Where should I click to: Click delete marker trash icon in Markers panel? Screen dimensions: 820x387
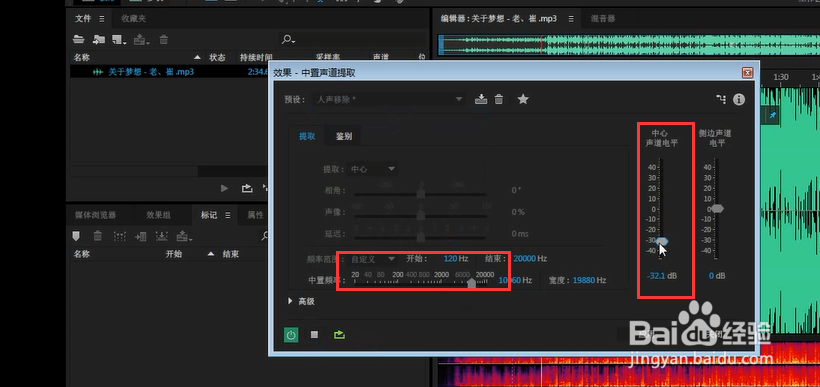coord(98,236)
